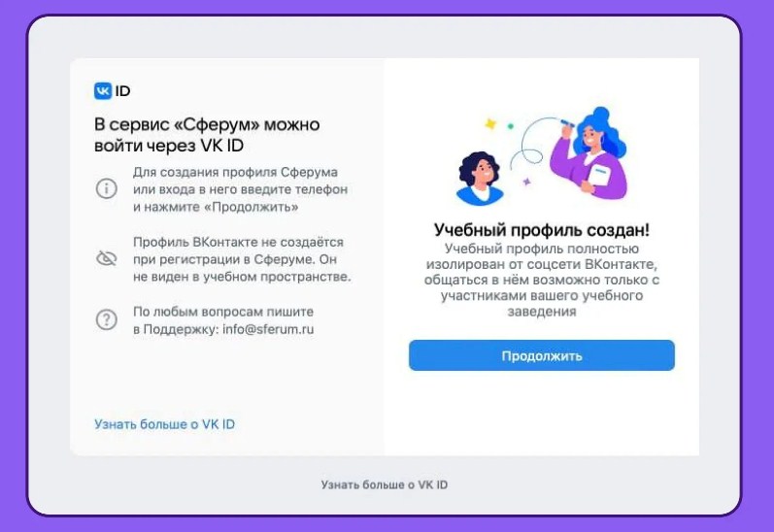Click description about isolated учебный профиль
Screen dimensions: 774x532
pyautogui.click(x=542, y=280)
